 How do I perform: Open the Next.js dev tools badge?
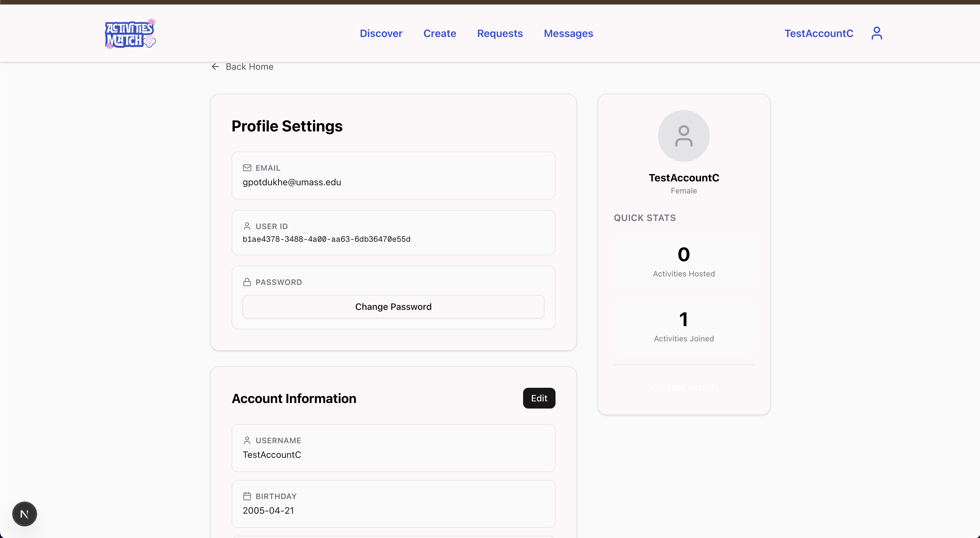25,514
